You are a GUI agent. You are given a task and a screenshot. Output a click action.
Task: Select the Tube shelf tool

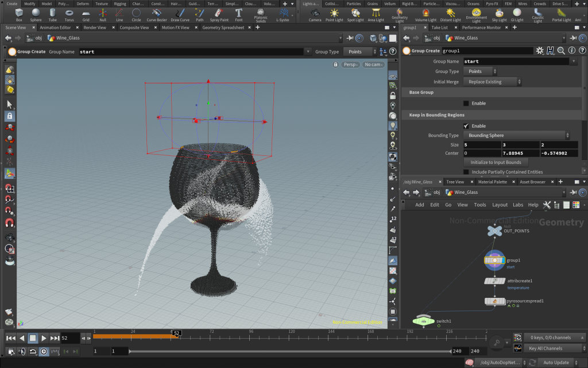(x=52, y=15)
